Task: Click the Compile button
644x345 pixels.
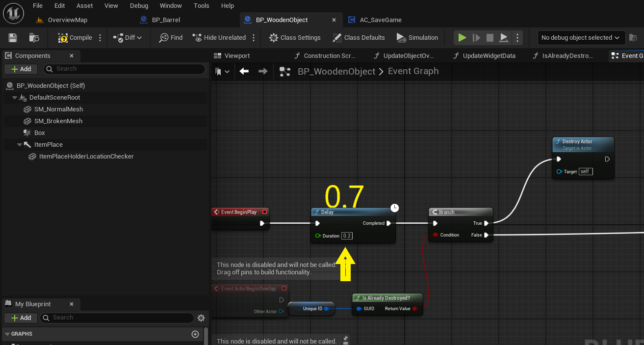Action: 75,38
